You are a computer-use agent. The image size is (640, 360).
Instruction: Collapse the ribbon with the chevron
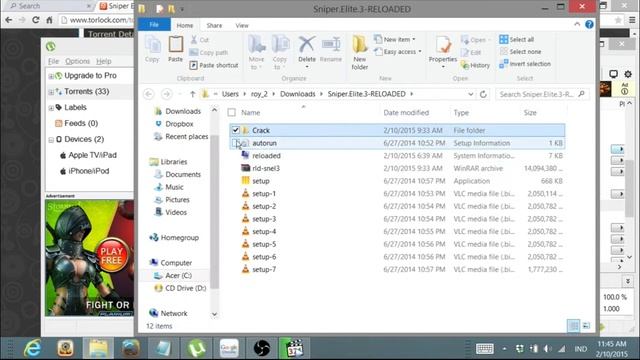tap(577, 24)
